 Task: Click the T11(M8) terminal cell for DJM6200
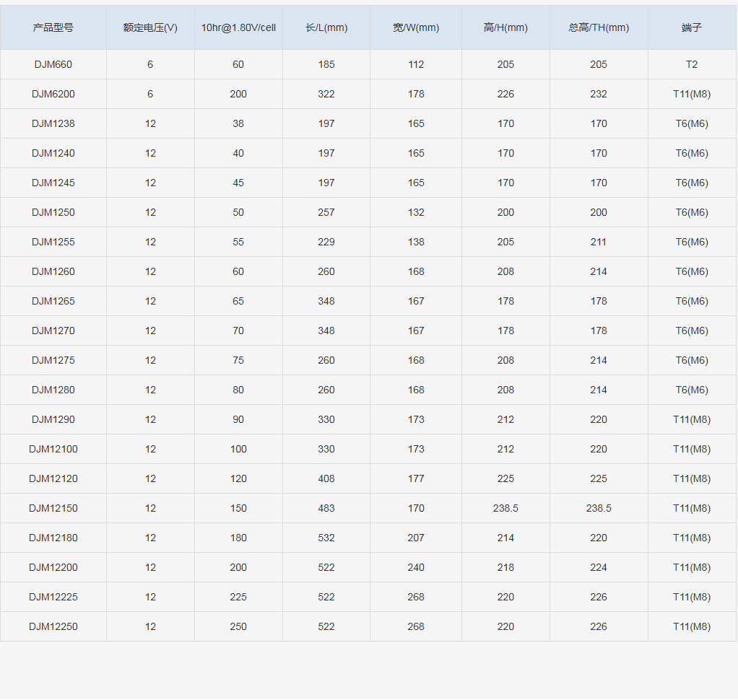[x=692, y=94]
